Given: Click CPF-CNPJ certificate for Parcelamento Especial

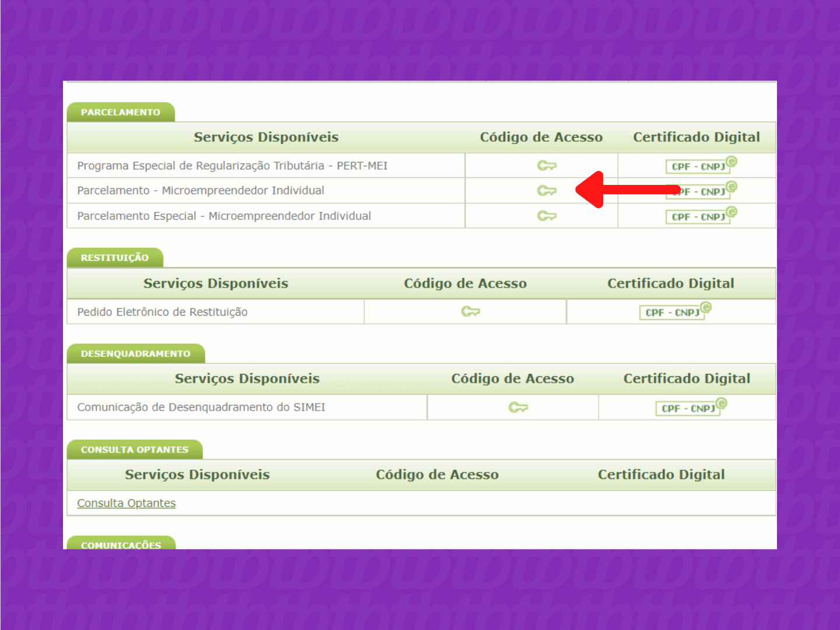Looking at the screenshot, I should point(701,215).
